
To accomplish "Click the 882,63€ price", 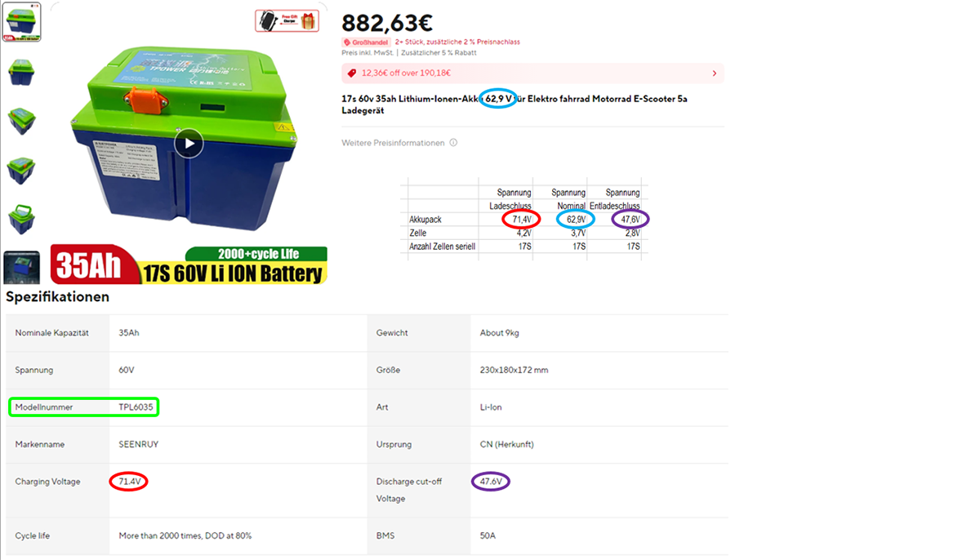I will (x=385, y=21).
